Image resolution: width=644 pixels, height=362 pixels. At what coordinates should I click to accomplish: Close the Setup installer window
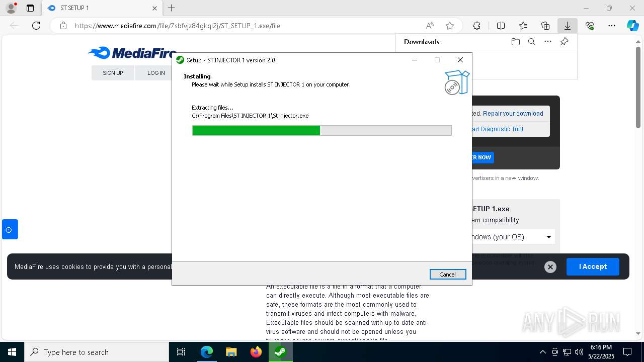(x=460, y=60)
